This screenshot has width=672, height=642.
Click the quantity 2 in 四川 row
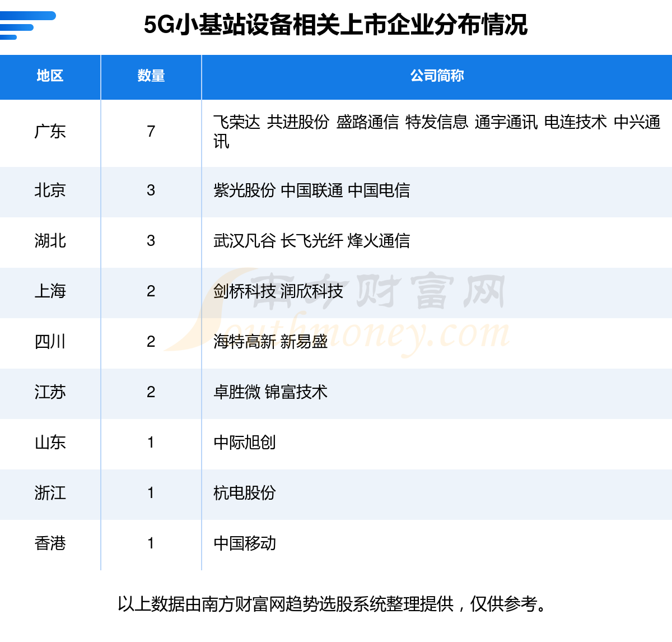coord(151,342)
